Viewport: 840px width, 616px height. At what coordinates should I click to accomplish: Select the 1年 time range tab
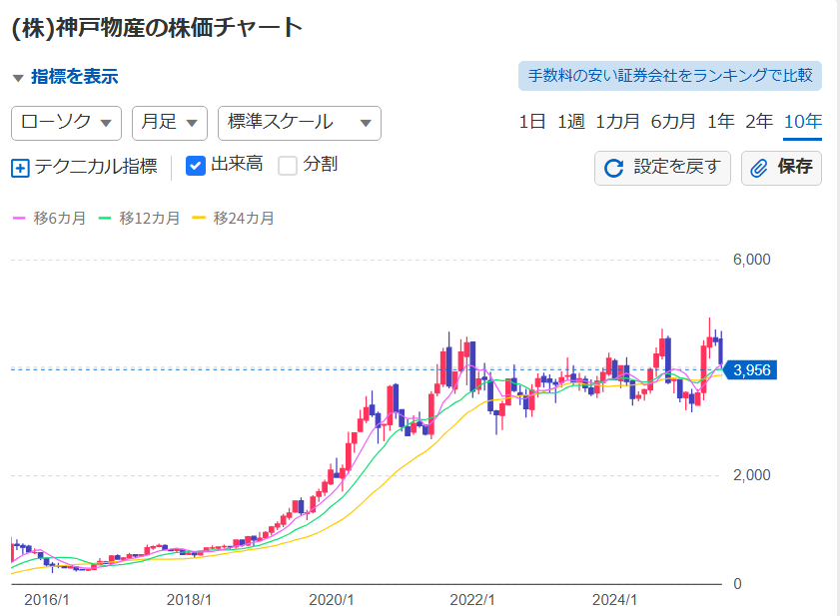point(720,122)
